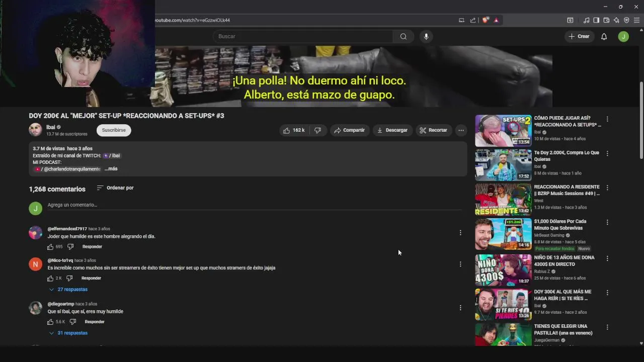Open options for $1,000 Dólares video
The width and height of the screenshot is (644, 362).
(x=607, y=222)
